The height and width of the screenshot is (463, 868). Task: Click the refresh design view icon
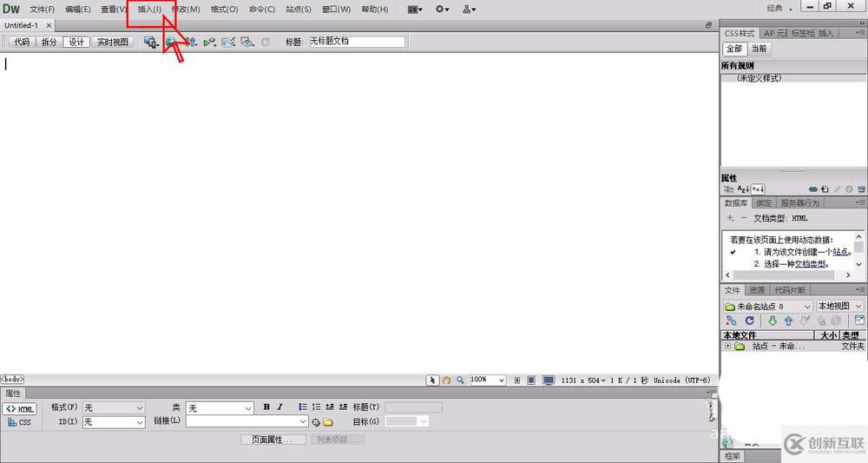266,42
